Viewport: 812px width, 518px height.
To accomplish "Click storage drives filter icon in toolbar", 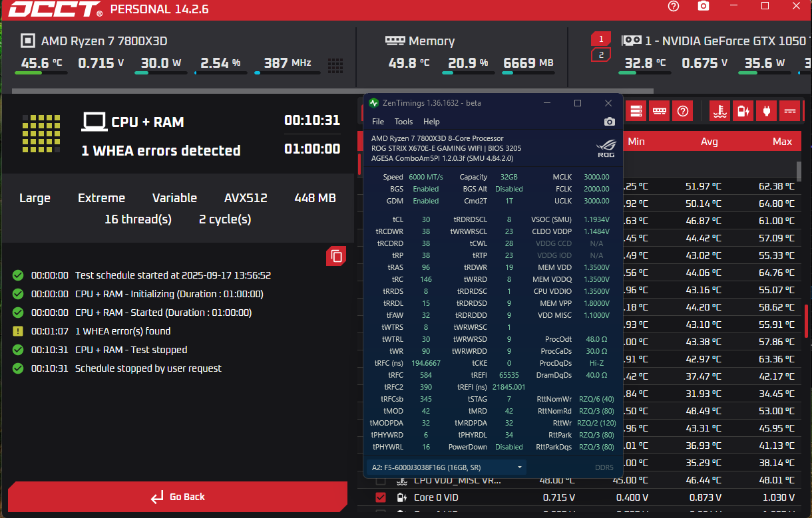I will click(x=636, y=111).
